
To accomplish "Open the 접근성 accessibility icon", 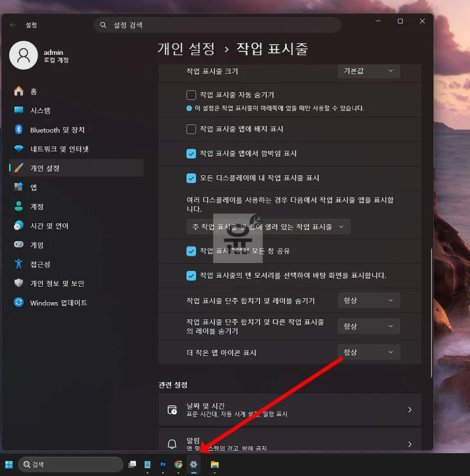I will coord(19,264).
